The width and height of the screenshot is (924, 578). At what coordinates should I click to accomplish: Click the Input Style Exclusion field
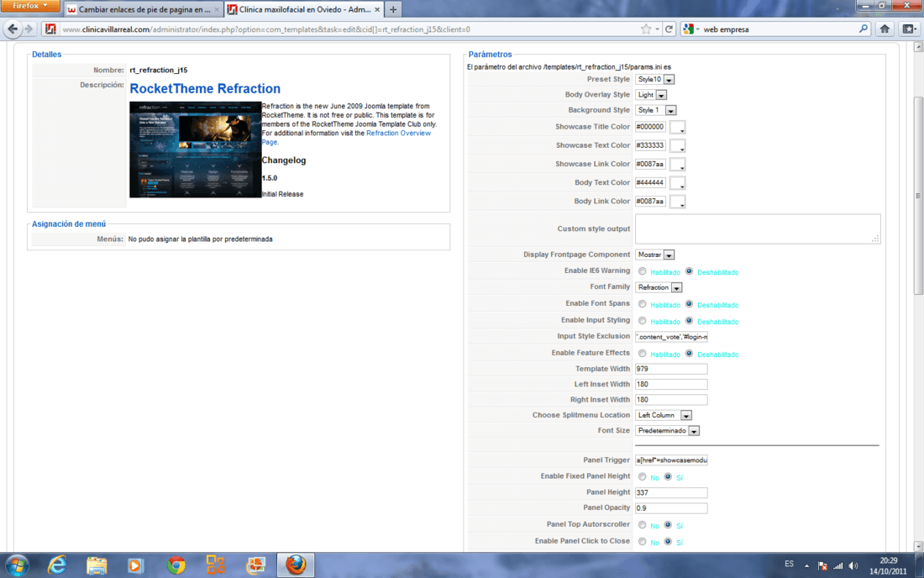[x=671, y=336]
